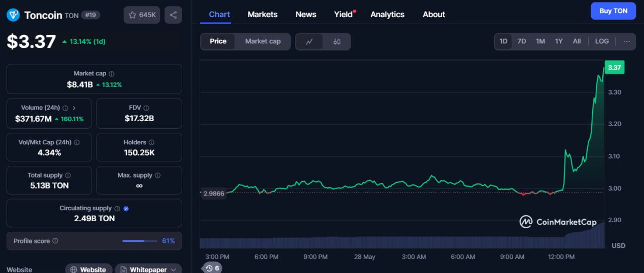This screenshot has height=273, width=644.
Task: Set chart range to 1Y
Action: (x=558, y=41)
